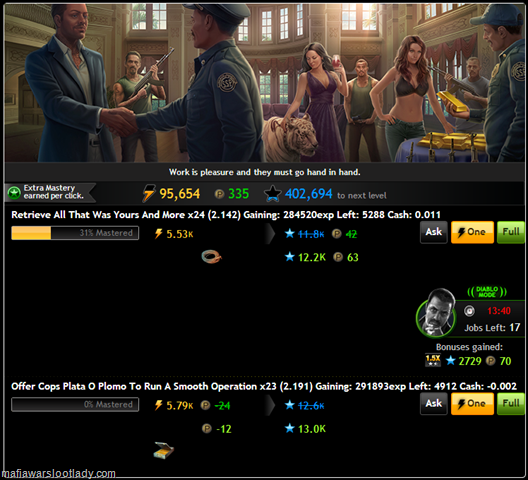Ask for help on Offer Cops job
This screenshot has height=480, width=528.
point(434,404)
